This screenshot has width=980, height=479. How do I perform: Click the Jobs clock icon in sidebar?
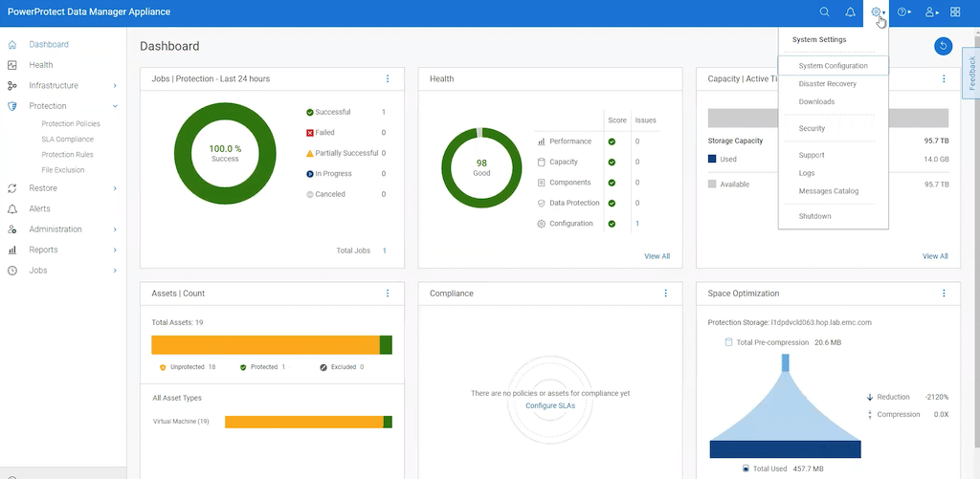pyautogui.click(x=11, y=271)
